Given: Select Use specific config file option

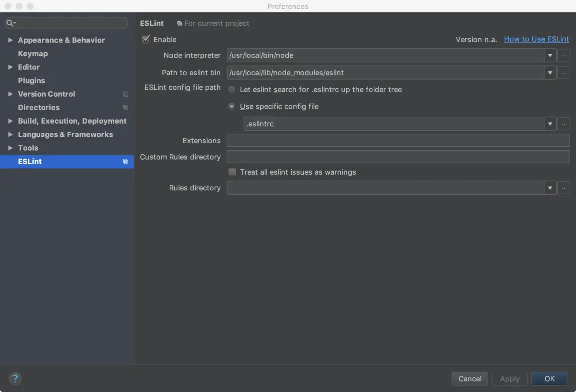Looking at the screenshot, I should point(232,106).
